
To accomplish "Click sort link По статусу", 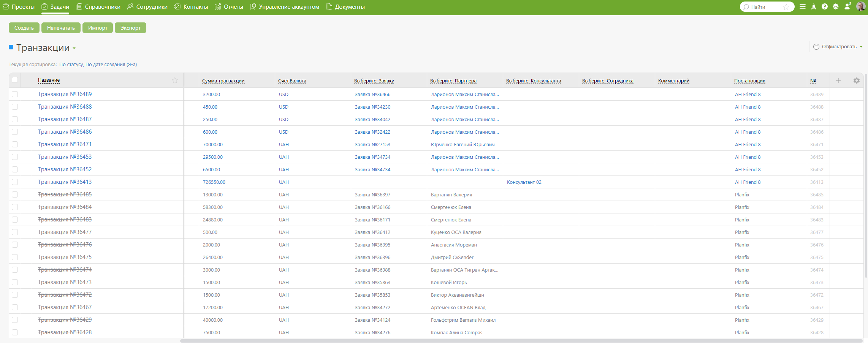I will coord(71,64).
